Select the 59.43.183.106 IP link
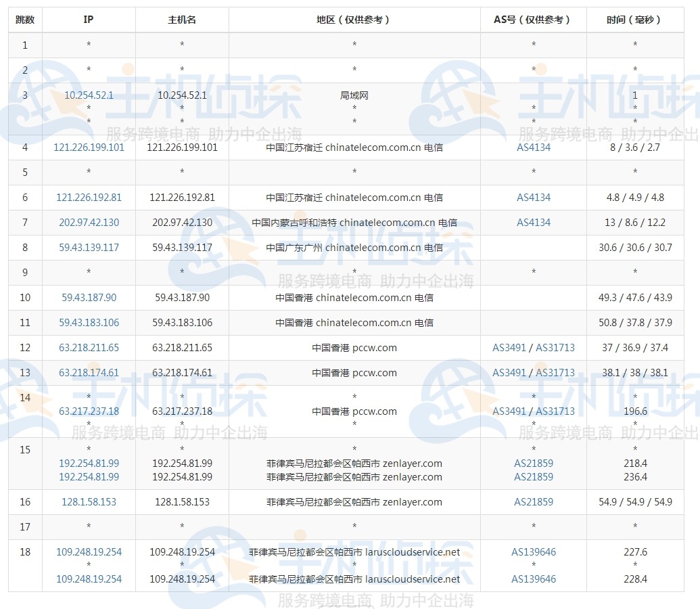 89,323
